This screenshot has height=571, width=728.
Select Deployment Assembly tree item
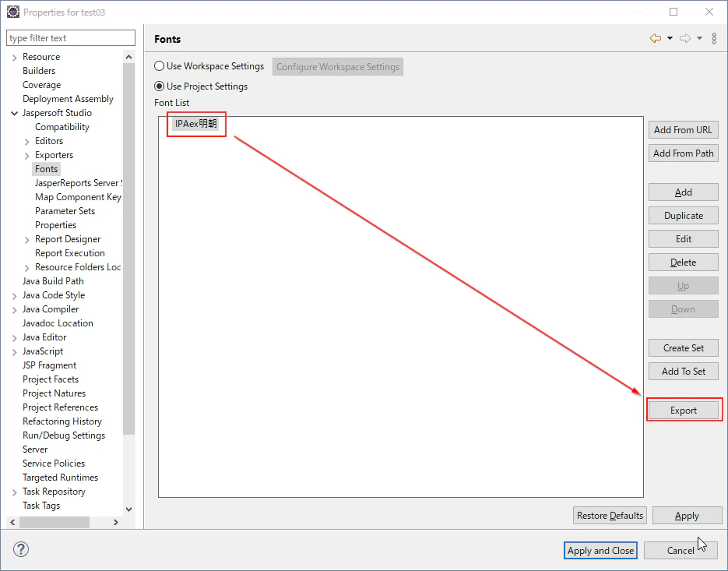[x=68, y=98]
